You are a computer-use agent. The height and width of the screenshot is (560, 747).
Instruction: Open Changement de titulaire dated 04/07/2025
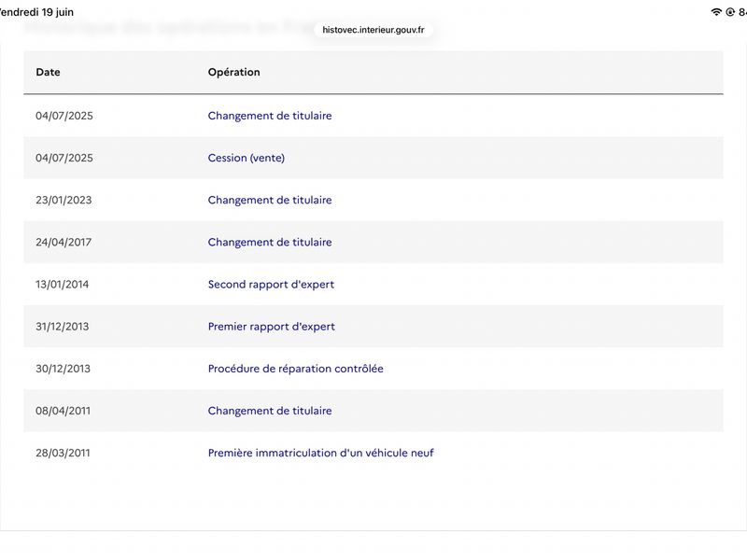click(270, 116)
